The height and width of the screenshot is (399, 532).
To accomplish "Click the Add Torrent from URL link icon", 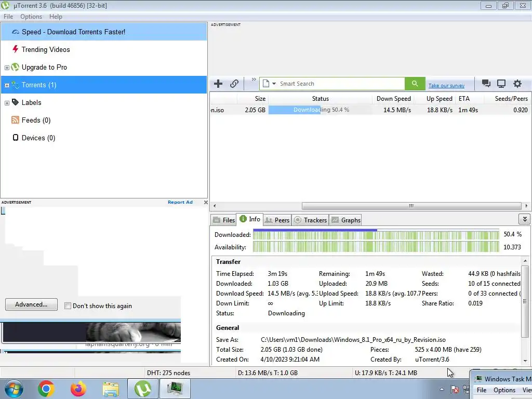I will (234, 84).
